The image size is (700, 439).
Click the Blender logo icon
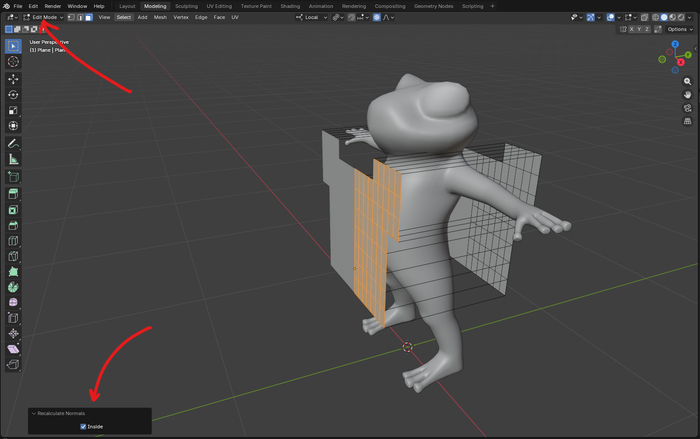pos(6,6)
